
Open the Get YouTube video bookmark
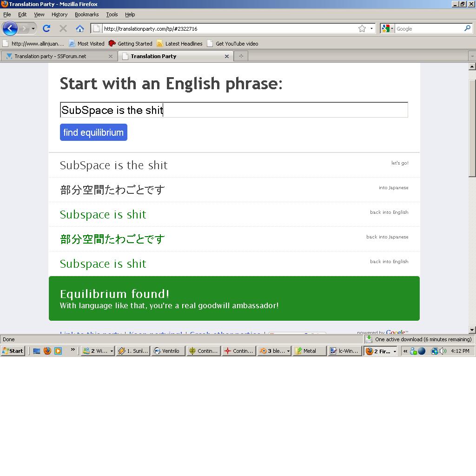coord(232,43)
